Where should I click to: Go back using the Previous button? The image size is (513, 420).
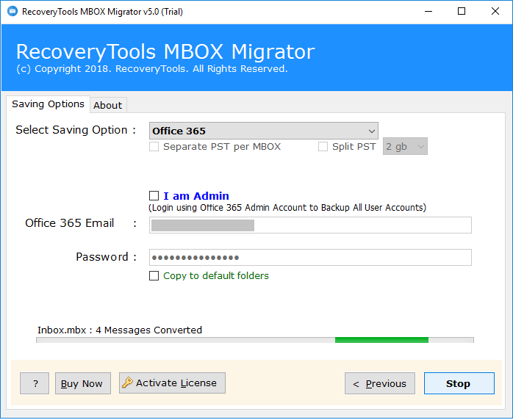379,383
